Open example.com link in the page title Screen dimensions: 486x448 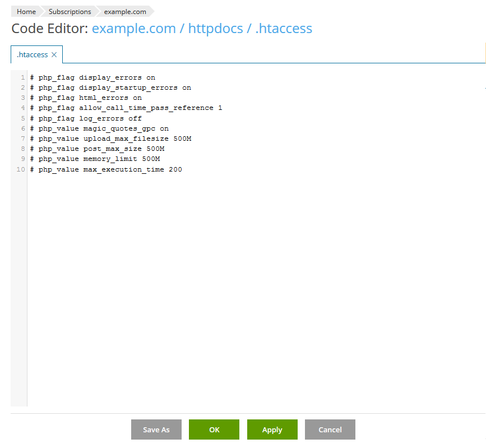click(133, 29)
